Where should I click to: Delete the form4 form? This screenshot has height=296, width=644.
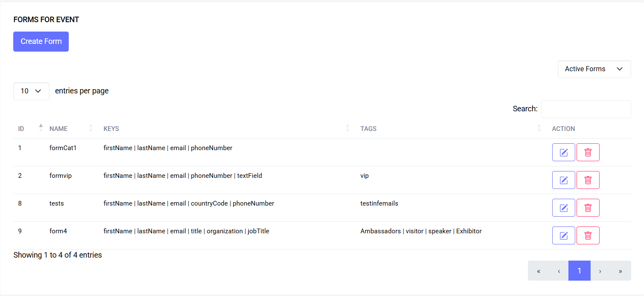tap(588, 235)
